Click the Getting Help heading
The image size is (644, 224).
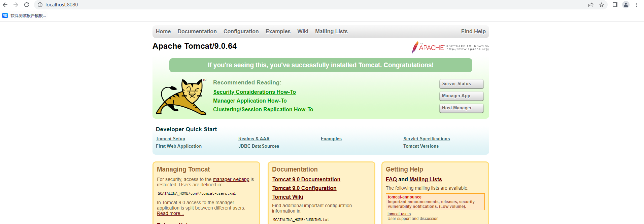[404, 169]
